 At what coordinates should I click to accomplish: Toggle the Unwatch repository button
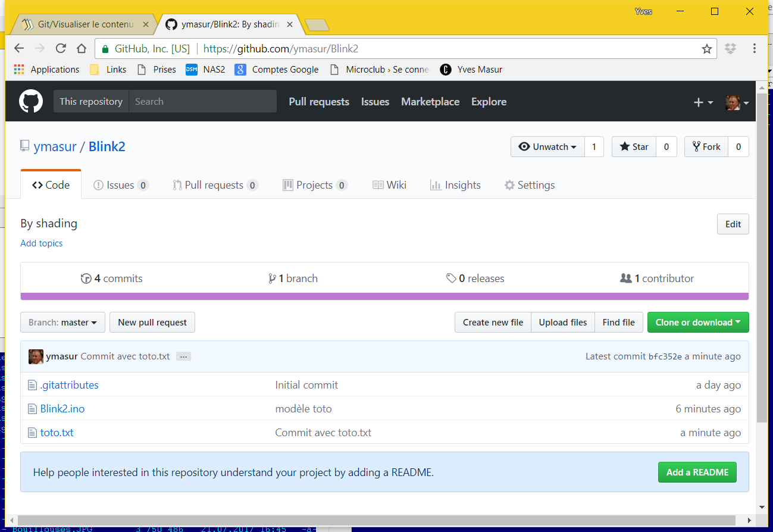point(547,147)
